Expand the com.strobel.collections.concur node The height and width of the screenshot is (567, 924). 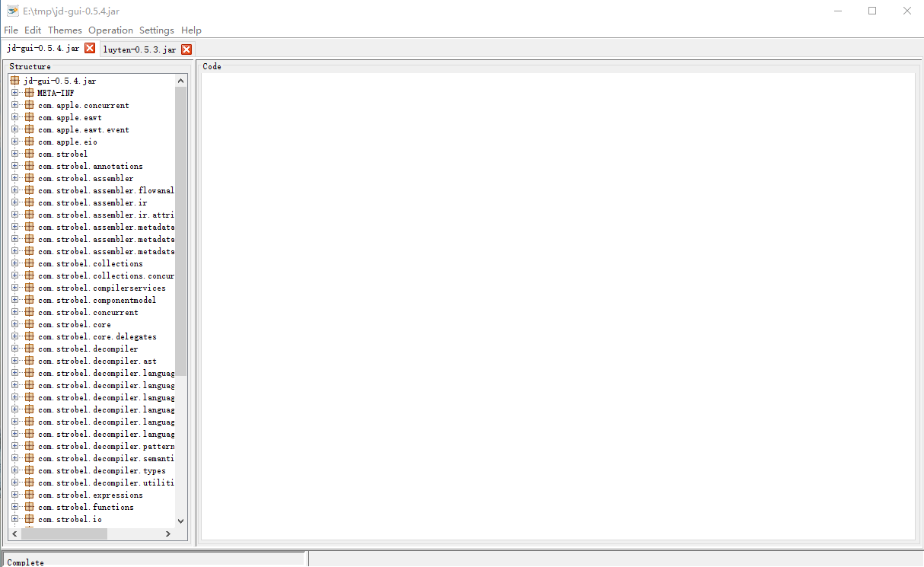(x=15, y=276)
